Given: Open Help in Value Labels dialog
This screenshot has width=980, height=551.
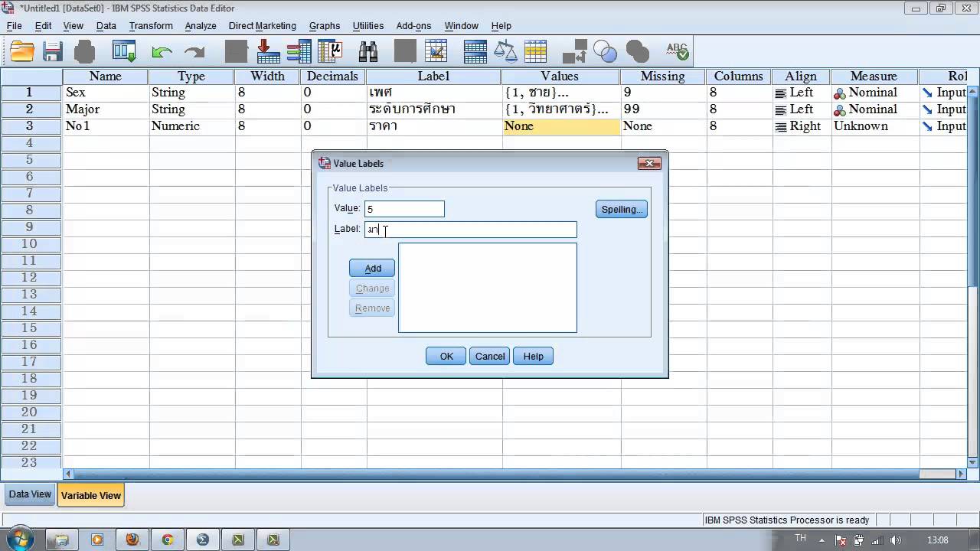Looking at the screenshot, I should coord(534,356).
